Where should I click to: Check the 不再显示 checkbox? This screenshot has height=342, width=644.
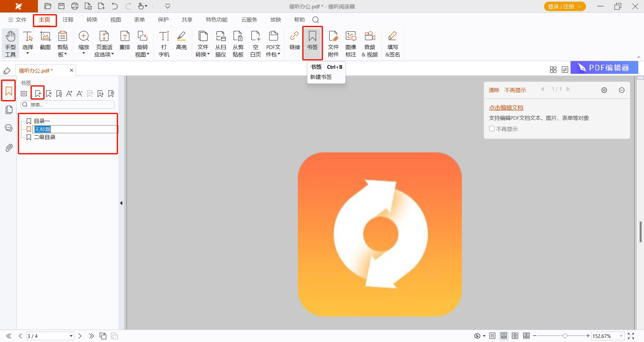tap(492, 129)
